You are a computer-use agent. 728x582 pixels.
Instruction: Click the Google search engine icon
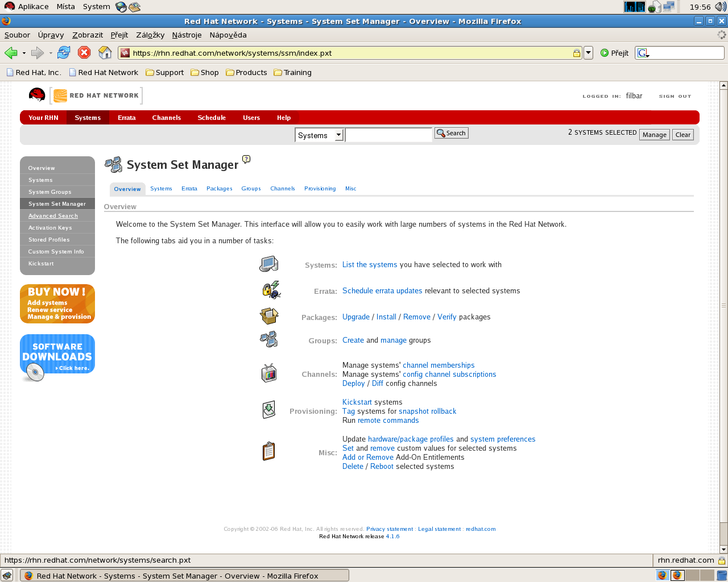click(x=643, y=53)
